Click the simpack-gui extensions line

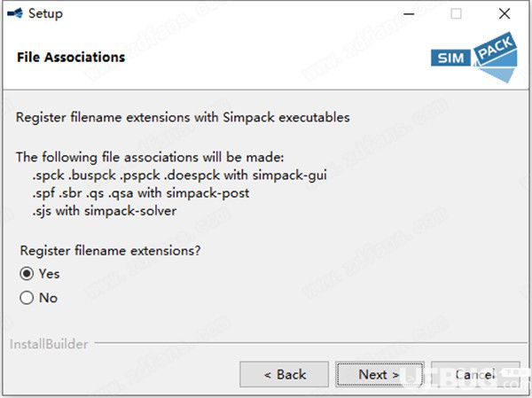(x=179, y=176)
